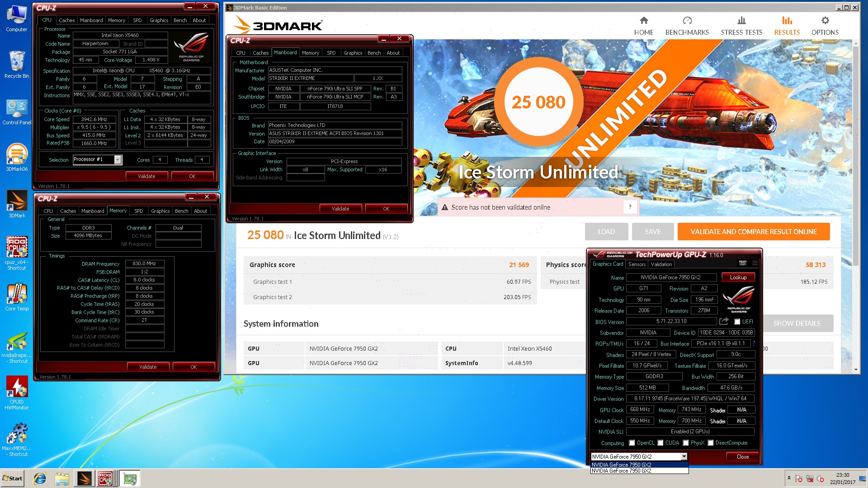Open the Graphics tab in Memory CPU-Z window
This screenshot has height=488, width=868.
[x=160, y=211]
